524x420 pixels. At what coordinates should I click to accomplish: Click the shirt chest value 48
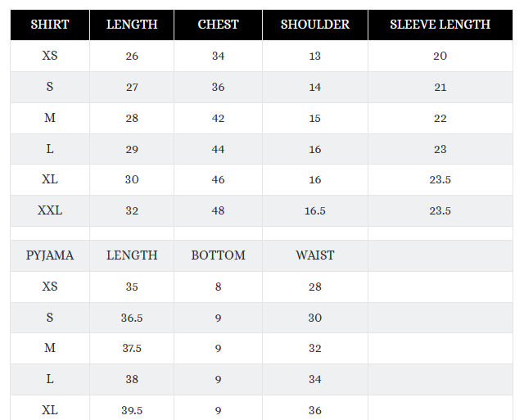point(218,210)
